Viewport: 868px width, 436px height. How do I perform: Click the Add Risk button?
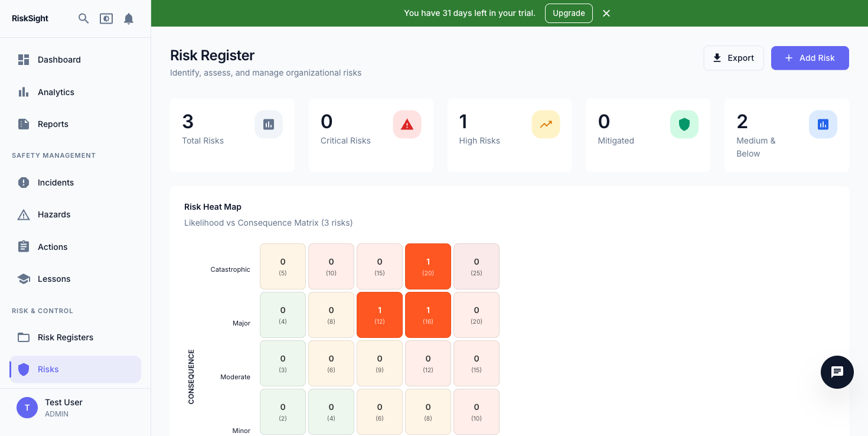810,58
